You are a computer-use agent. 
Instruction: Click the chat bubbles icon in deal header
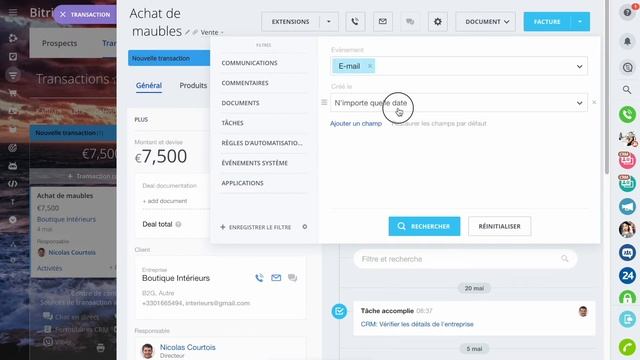[x=410, y=22]
